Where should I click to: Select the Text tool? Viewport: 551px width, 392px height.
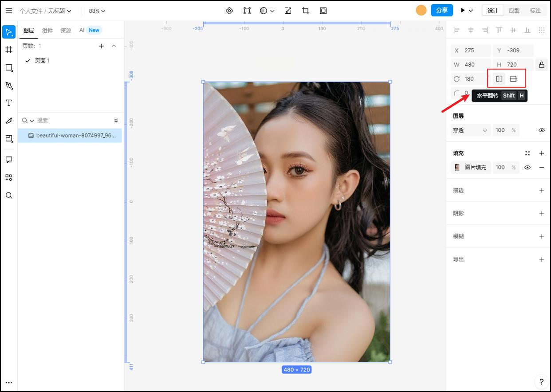click(9, 103)
